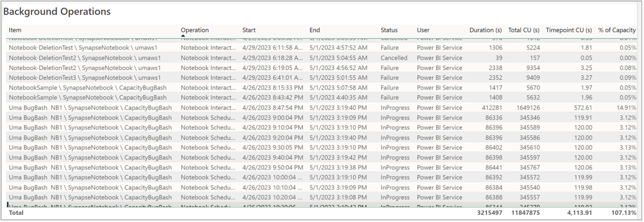Click the Status column header

coord(389,30)
